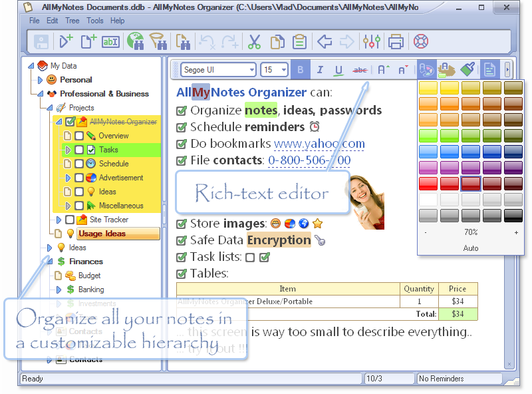The width and height of the screenshot is (532, 394).
Task: Decrease opacity with the minus button
Action: click(426, 232)
